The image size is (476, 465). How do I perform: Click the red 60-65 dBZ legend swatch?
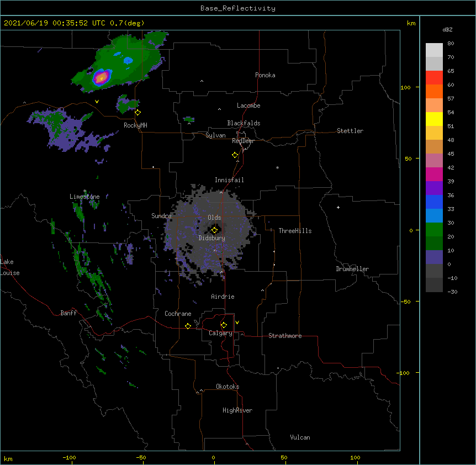[434, 77]
